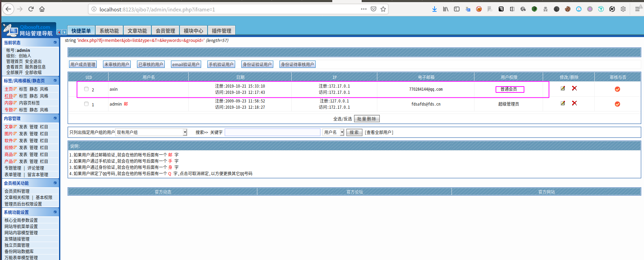The height and width of the screenshot is (260, 644).
Task: Log out via 安全退出 link
Action: 33,61
